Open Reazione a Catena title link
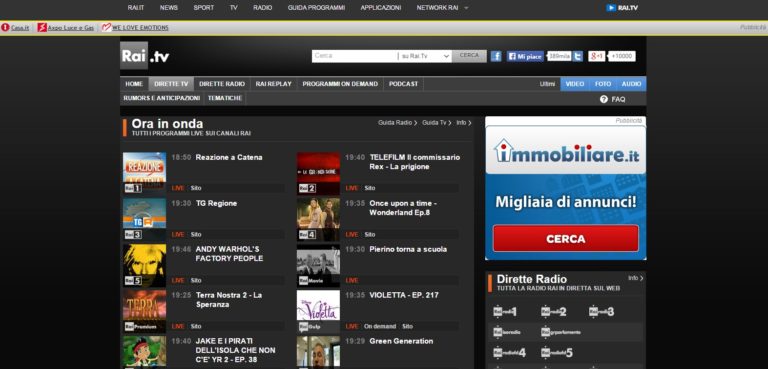 click(229, 157)
